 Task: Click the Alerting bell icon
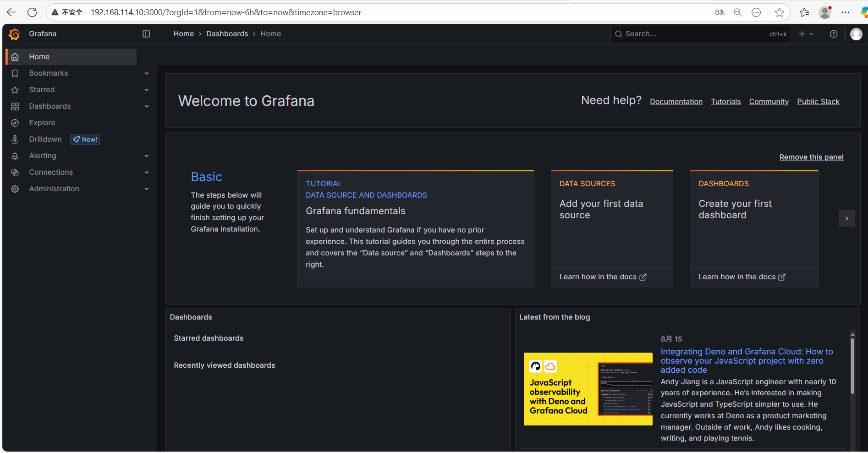15,156
